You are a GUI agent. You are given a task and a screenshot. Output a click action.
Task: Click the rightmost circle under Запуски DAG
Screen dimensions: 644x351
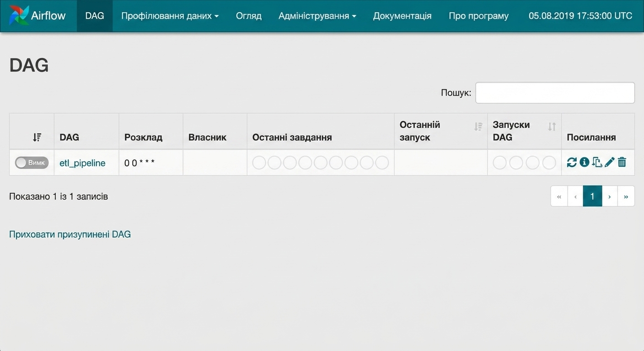pyautogui.click(x=549, y=162)
